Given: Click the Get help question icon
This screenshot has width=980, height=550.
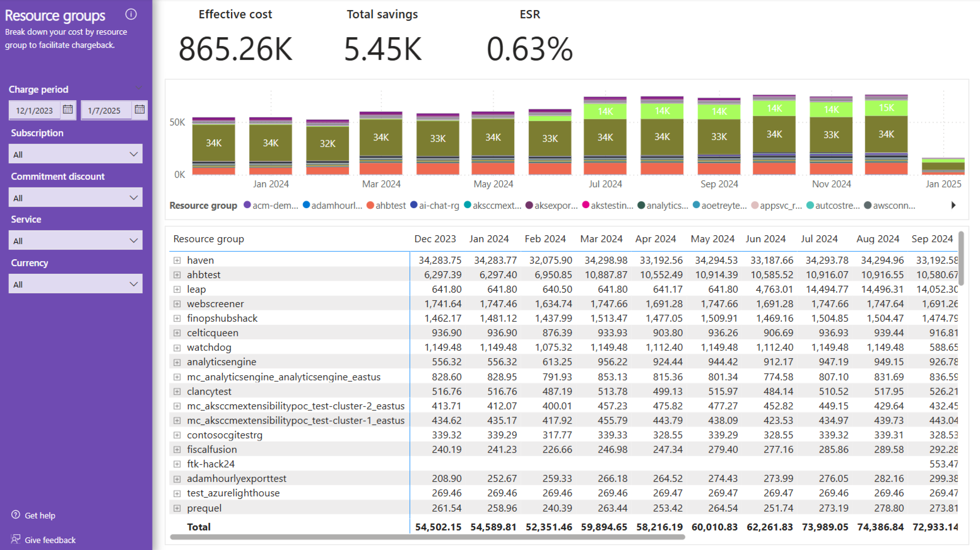Looking at the screenshot, I should (15, 515).
